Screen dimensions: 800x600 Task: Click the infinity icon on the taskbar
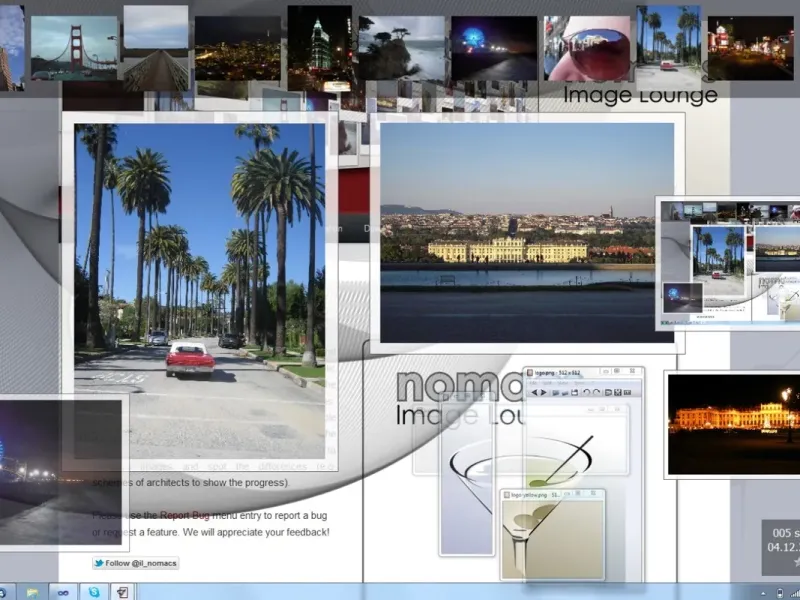point(63,593)
